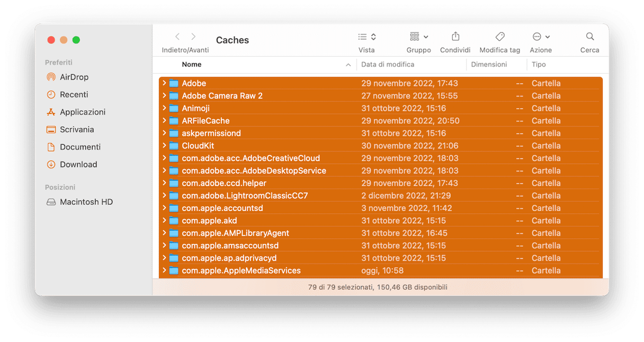Click the com.apple.accountsd folder icon
The width and height of the screenshot is (644, 342).
174,208
